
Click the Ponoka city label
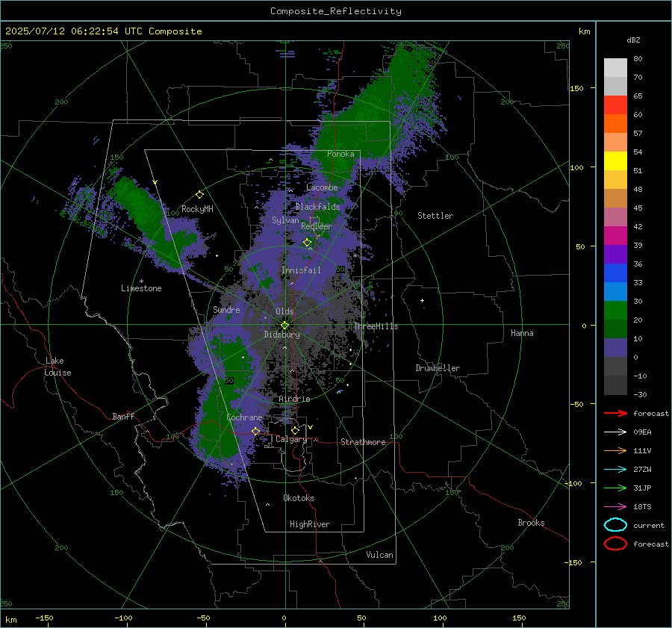coord(340,154)
